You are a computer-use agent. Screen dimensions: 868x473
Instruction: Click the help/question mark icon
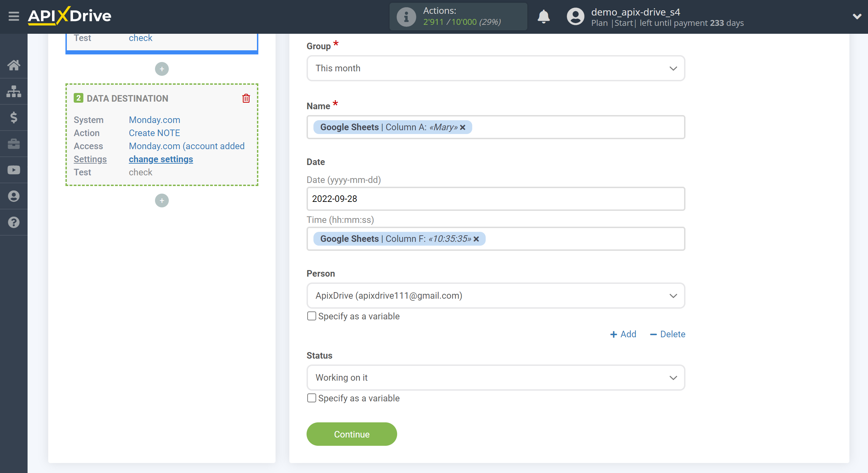point(14,223)
